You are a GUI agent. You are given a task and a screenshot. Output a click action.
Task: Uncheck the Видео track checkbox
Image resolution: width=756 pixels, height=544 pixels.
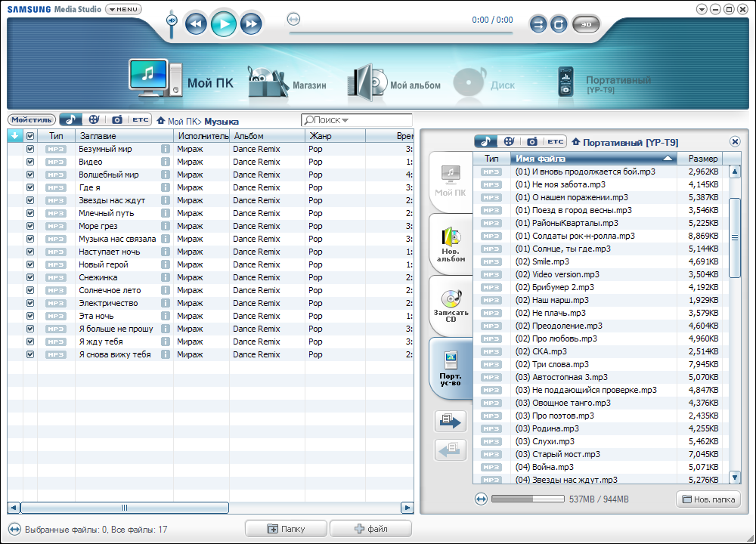(x=30, y=162)
